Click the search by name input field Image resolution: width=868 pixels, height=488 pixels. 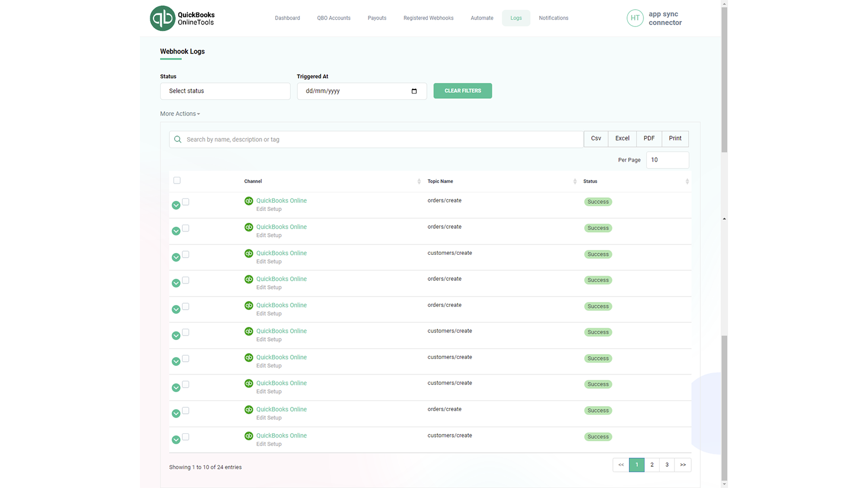pos(376,139)
